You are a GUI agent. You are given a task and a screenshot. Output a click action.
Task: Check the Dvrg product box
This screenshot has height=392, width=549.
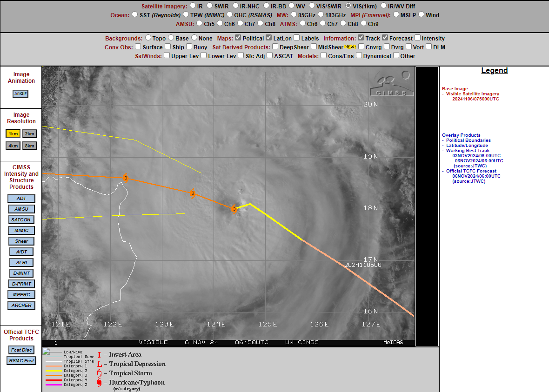(387, 46)
